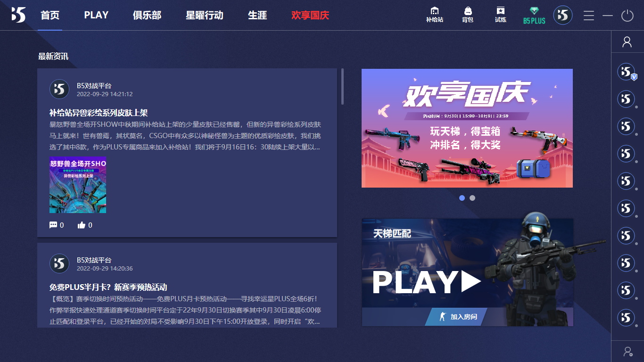Screen dimensions: 644x362
Task: Open the 免费PLUS半月卡 news headline
Action: pyautogui.click(x=108, y=287)
